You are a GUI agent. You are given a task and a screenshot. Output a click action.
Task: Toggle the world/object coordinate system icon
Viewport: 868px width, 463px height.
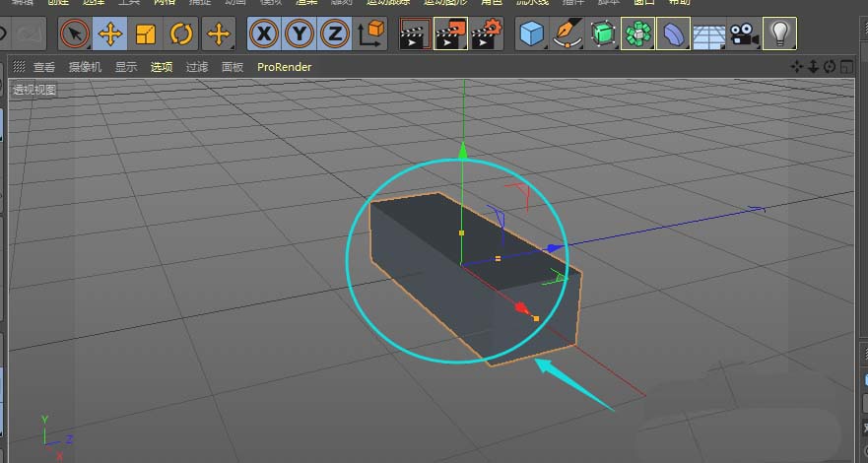(370, 33)
